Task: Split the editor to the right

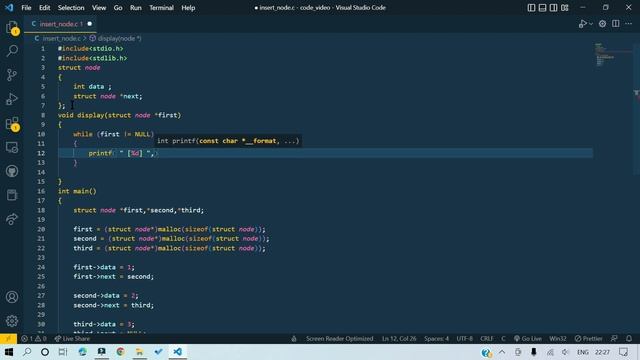Action: click(x=616, y=24)
